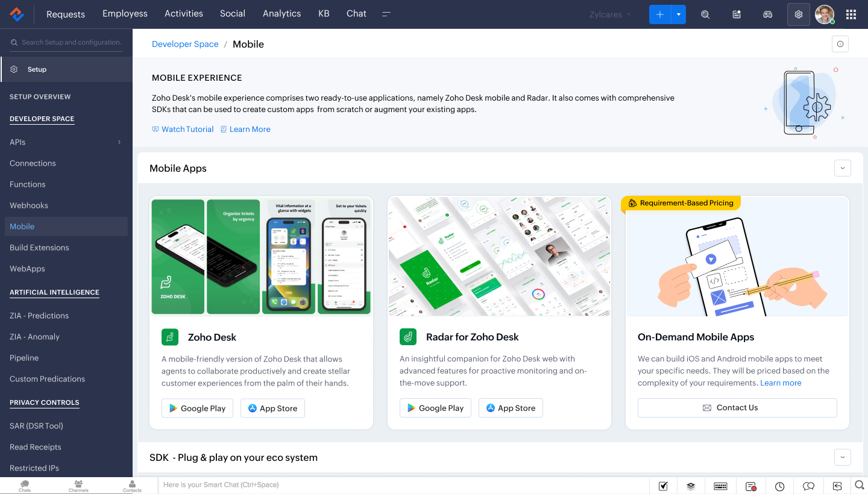868x494 pixels.
Task: Click the green Radar app icon
Action: pos(408,337)
